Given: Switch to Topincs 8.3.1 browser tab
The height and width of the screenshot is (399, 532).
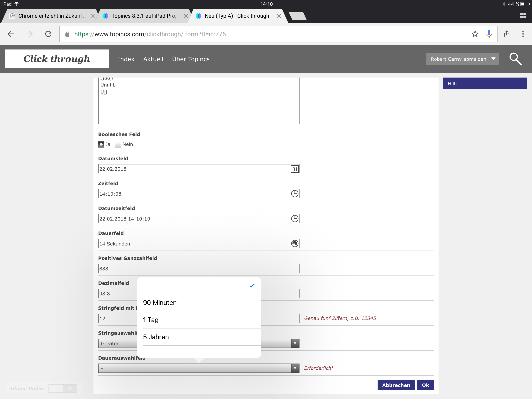Looking at the screenshot, I should coord(144,16).
